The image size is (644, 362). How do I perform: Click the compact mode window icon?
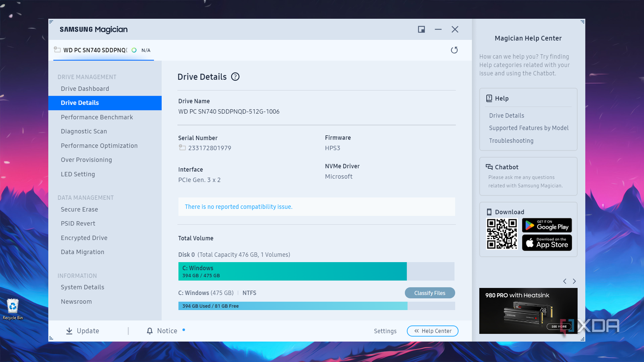click(x=421, y=29)
